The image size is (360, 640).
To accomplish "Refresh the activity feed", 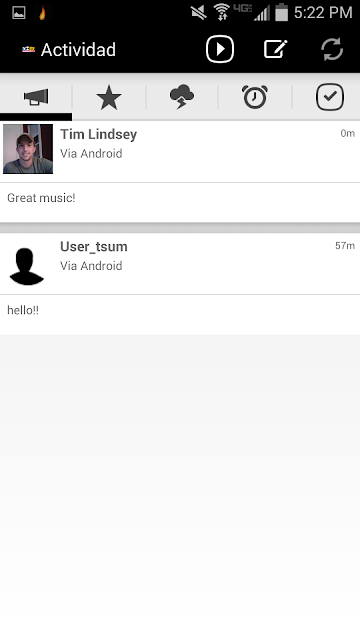I will [x=332, y=49].
